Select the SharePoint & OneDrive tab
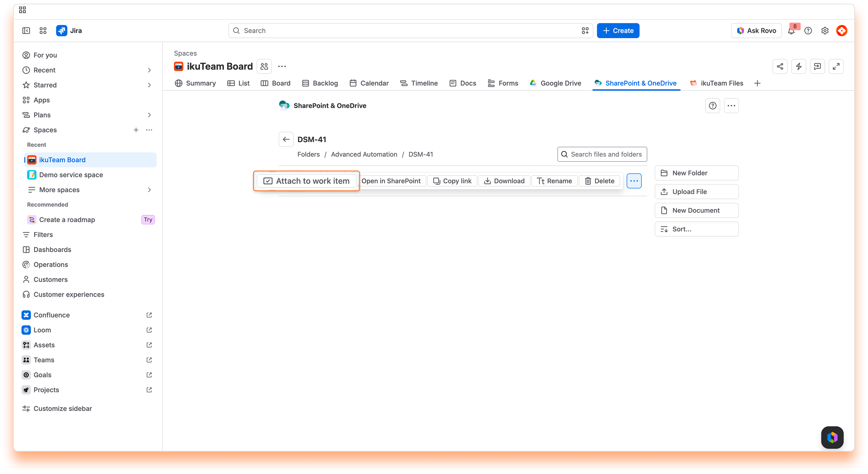The height and width of the screenshot is (474, 868). coord(636,83)
